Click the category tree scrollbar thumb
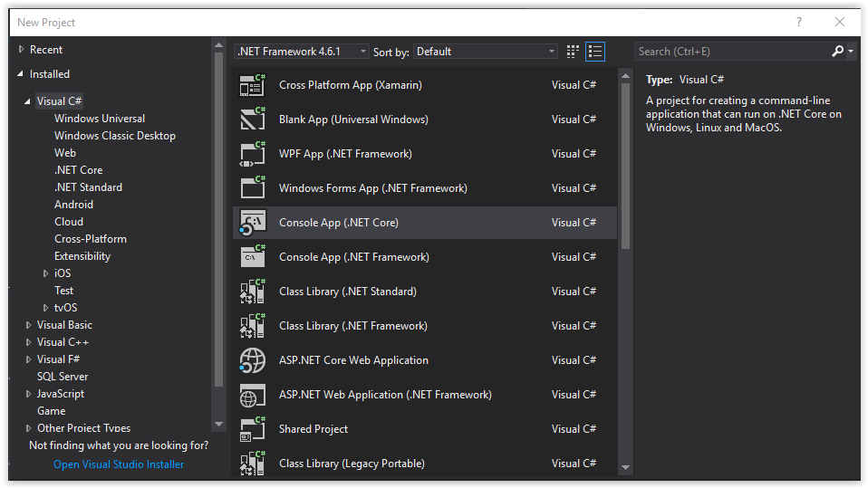 [x=218, y=219]
